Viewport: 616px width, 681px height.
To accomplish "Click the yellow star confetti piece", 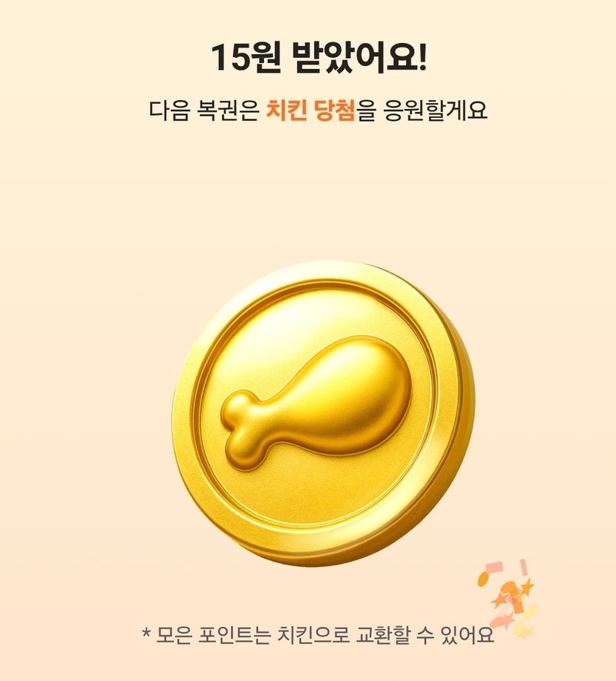I will 528,632.
